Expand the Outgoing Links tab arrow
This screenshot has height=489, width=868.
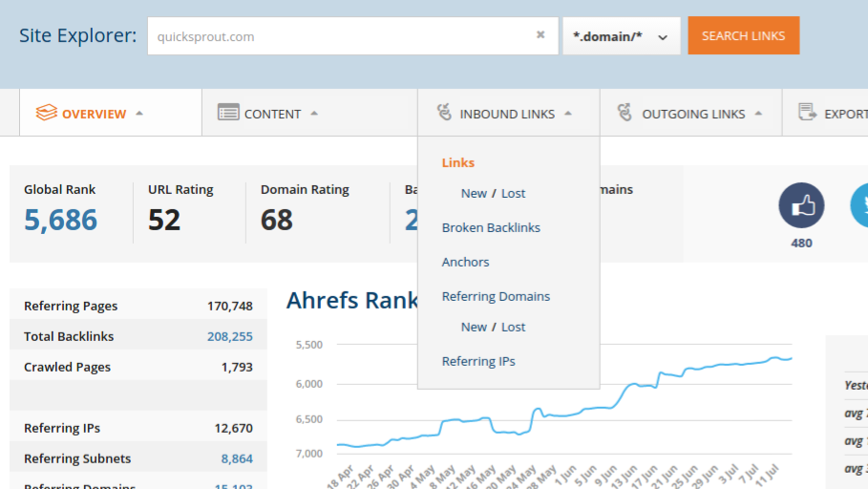(758, 113)
